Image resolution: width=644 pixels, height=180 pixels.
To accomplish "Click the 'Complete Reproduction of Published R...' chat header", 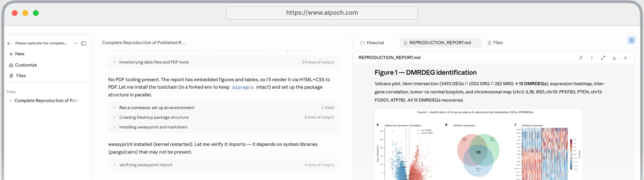I will click(x=144, y=43).
